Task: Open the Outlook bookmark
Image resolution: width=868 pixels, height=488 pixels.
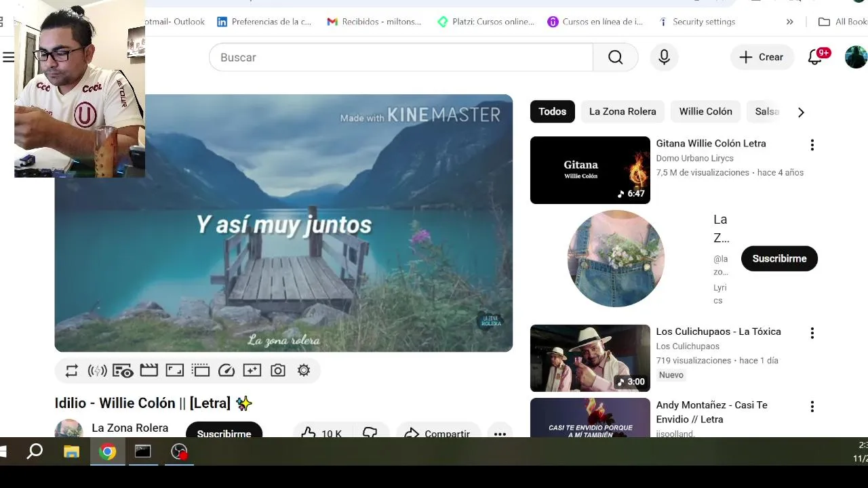Action: click(174, 22)
